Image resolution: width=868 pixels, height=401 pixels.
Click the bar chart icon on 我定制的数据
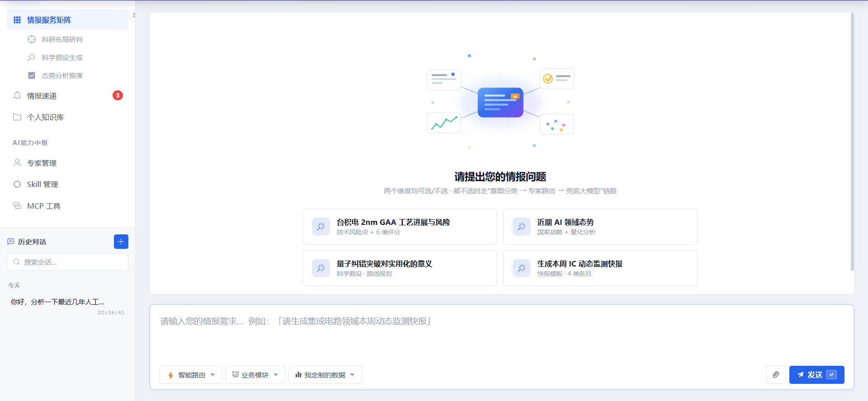coord(298,375)
